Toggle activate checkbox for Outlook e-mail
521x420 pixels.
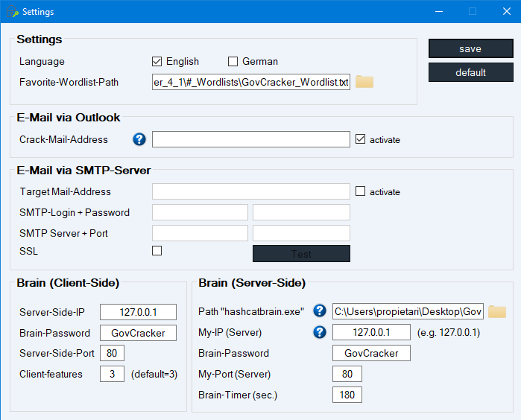pos(360,139)
